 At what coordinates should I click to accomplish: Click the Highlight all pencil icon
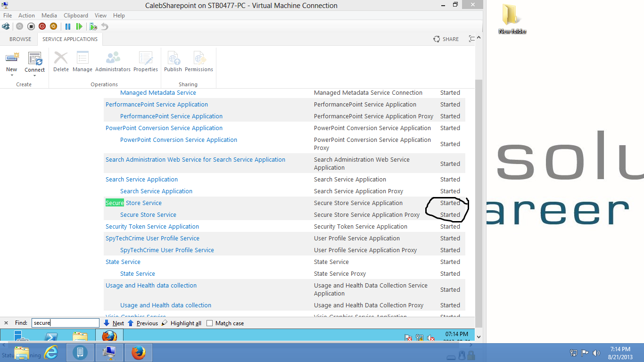pyautogui.click(x=164, y=323)
